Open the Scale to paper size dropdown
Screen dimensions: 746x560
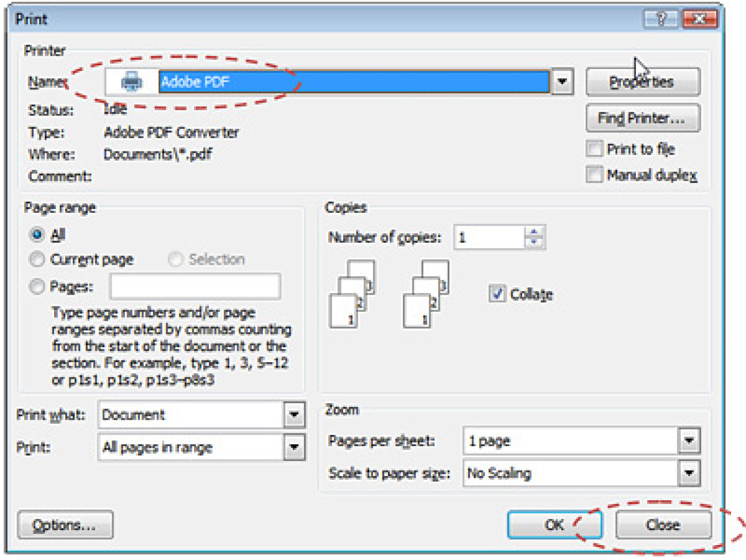coord(689,473)
